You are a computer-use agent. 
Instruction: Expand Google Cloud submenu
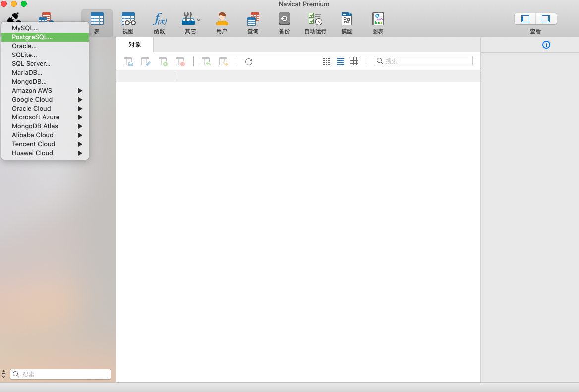click(x=45, y=99)
